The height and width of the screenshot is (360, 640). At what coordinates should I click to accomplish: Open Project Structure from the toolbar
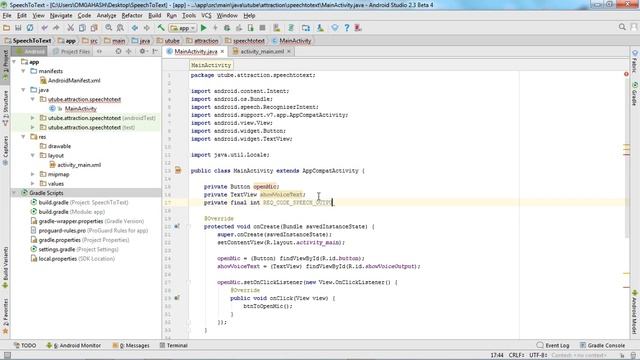point(306,28)
